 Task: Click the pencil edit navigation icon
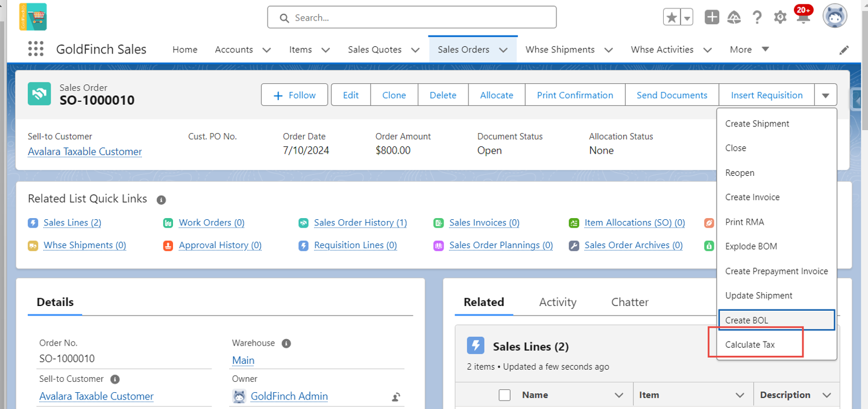[844, 50]
